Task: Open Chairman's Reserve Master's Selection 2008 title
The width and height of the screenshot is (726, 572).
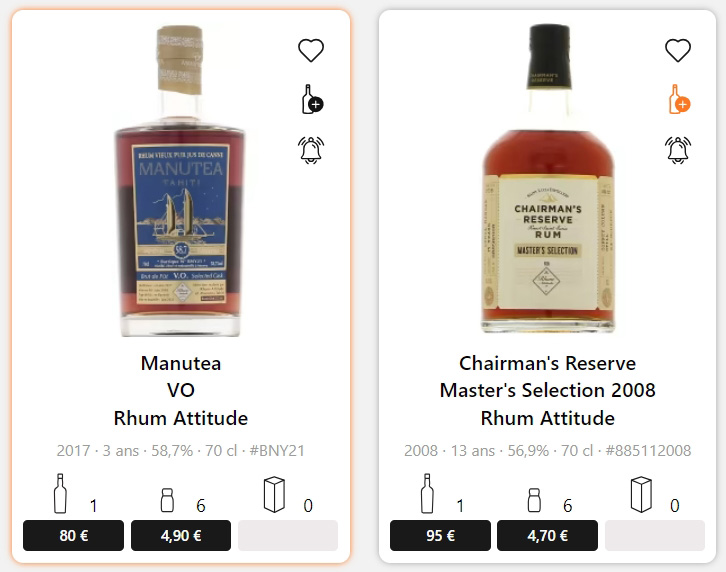Action: point(547,390)
